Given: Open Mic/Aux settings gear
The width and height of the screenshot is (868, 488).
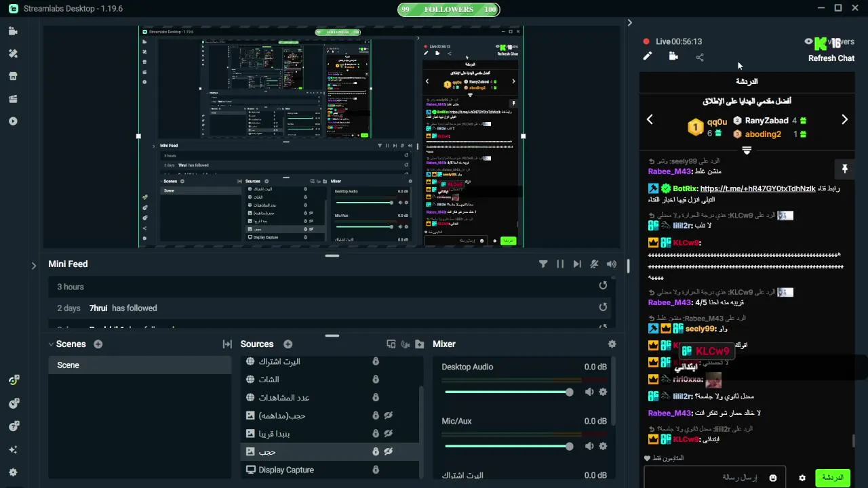Looking at the screenshot, I should point(603,446).
